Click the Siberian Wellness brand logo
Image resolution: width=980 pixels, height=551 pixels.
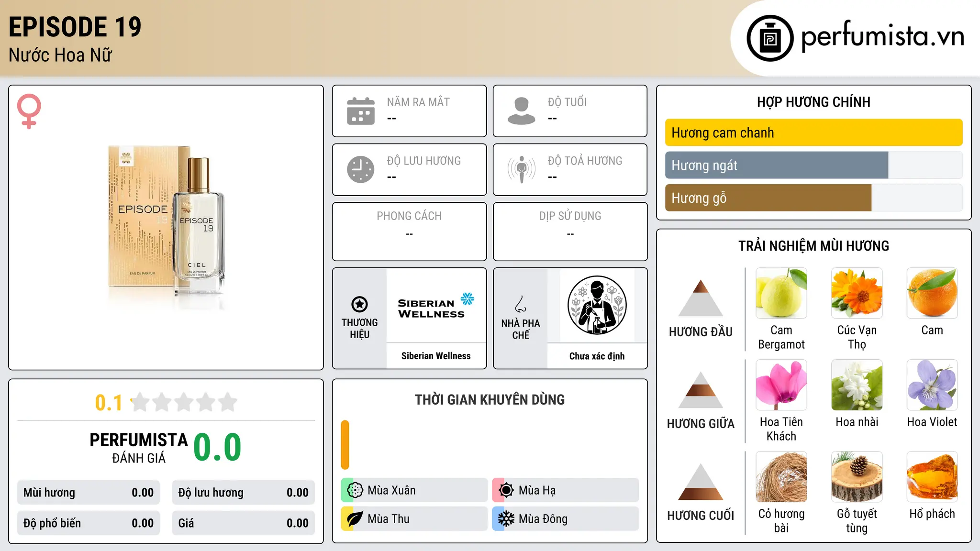(436, 306)
